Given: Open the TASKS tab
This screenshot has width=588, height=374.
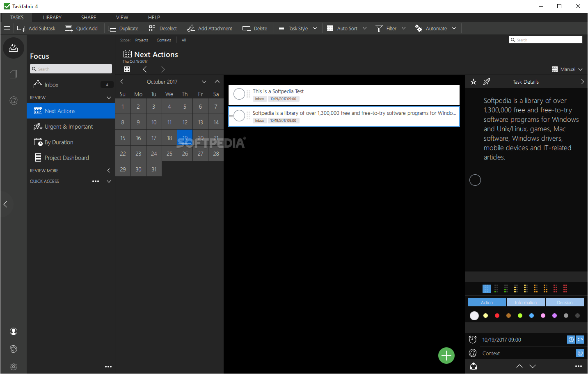Looking at the screenshot, I should (17, 17).
